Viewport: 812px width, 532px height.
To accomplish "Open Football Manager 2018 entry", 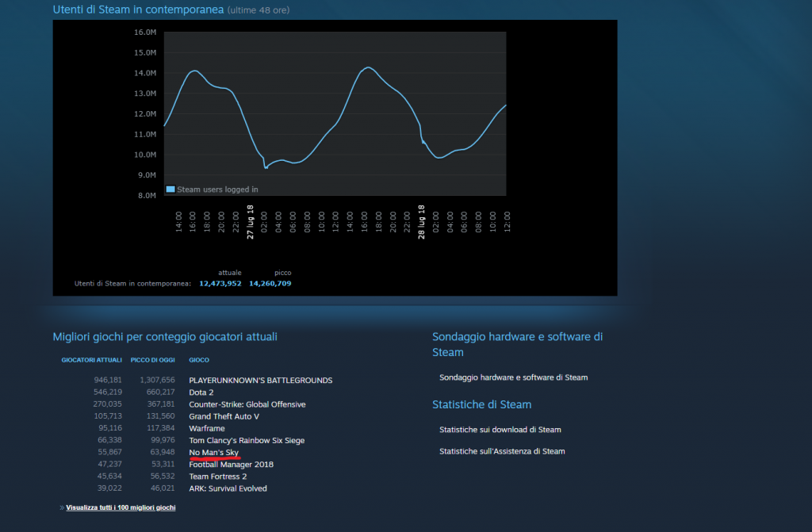I will click(x=231, y=464).
